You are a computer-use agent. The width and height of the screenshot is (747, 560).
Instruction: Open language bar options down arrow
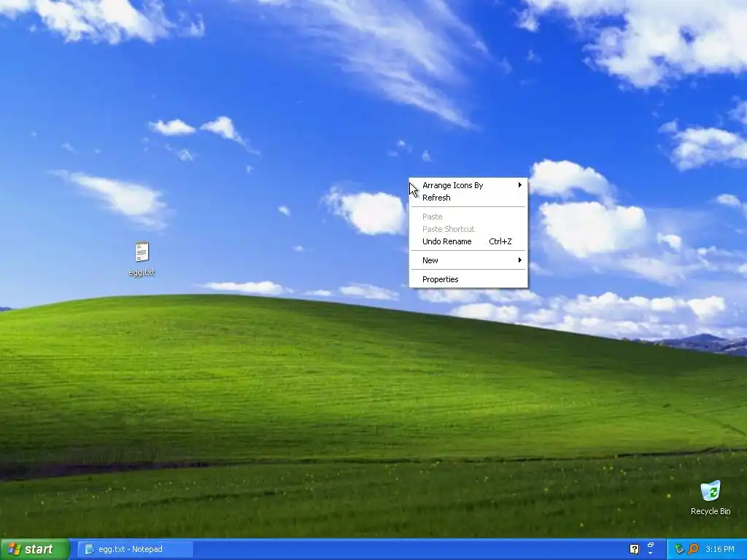coord(650,554)
